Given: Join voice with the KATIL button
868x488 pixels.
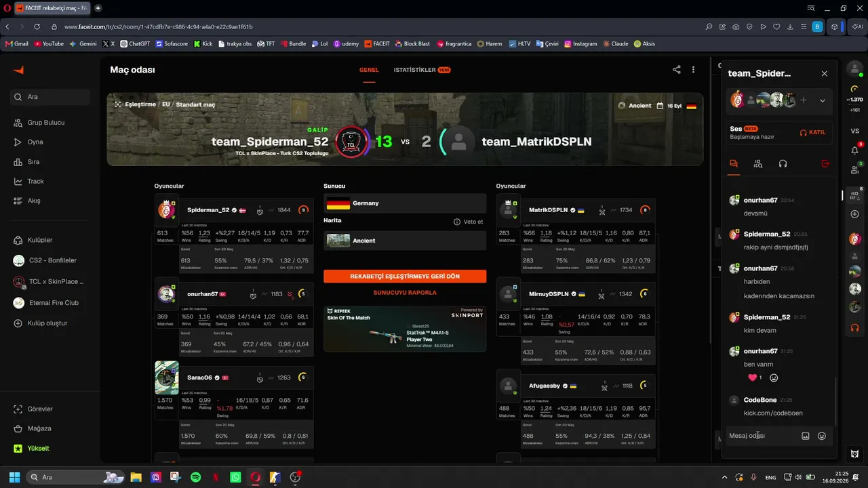Looking at the screenshot, I should pyautogui.click(x=813, y=132).
